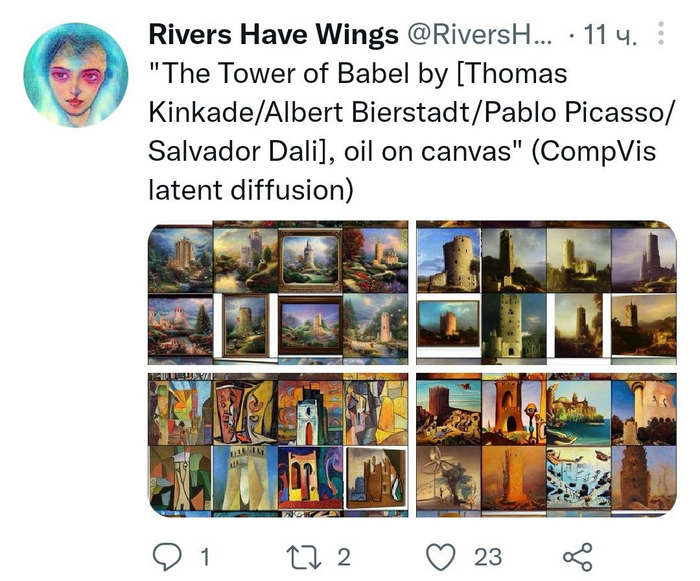Click the retweet arrows icon
Image resolution: width=700 pixels, height=581 pixels.
(304, 557)
